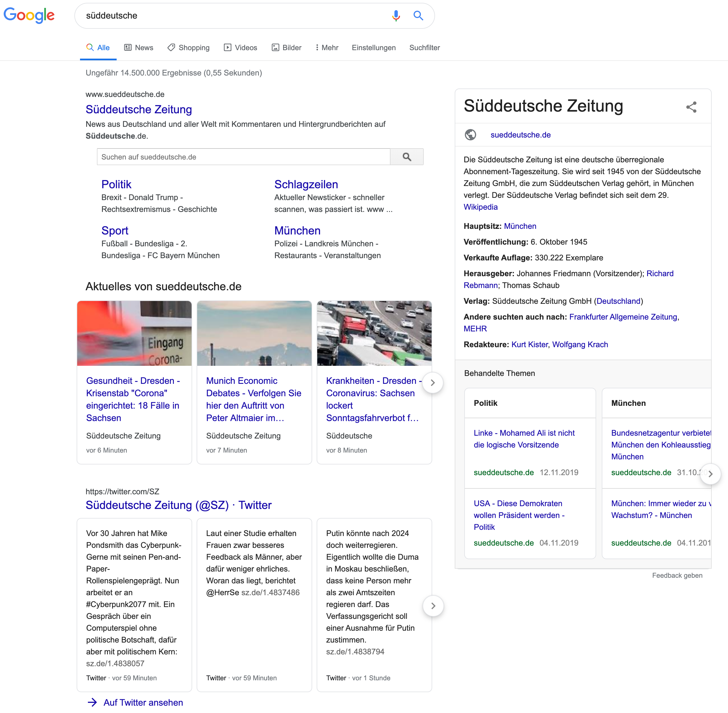728x713 pixels.
Task: Click www.sueddeutsche.de result URL
Action: 125,94
